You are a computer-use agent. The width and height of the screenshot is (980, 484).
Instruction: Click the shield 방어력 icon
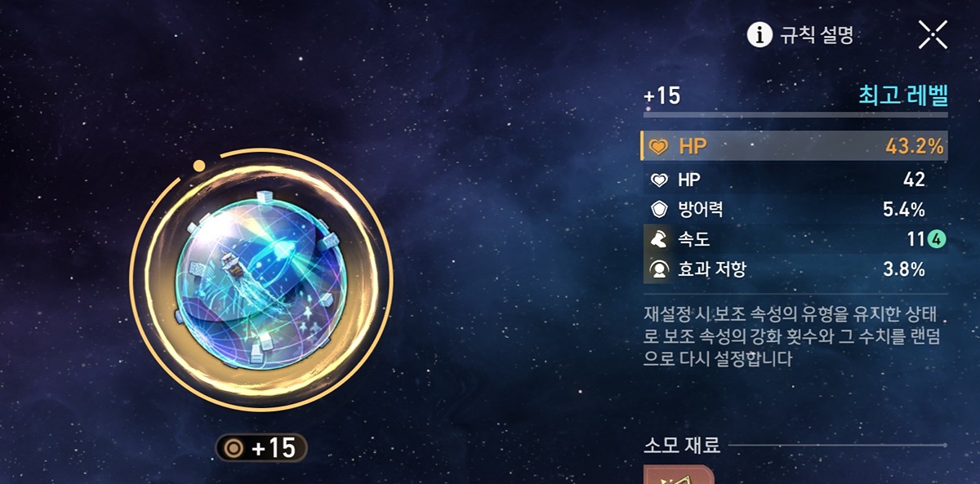point(659,210)
